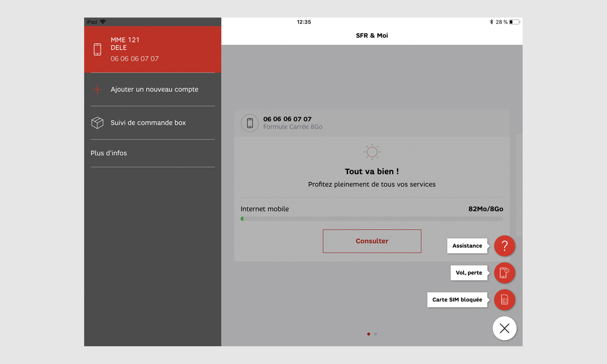Click the Assistance label

[467, 246]
